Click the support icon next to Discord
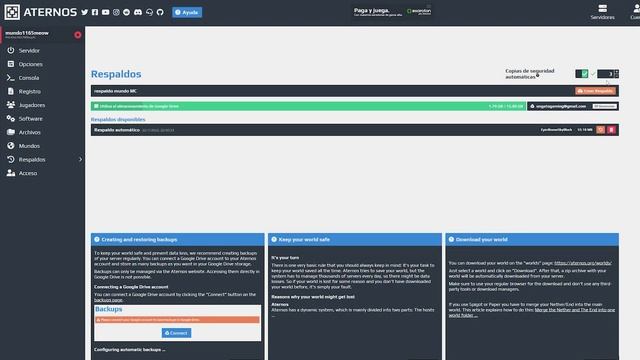Image resolution: width=640 pixels, height=360 pixels. [149, 12]
